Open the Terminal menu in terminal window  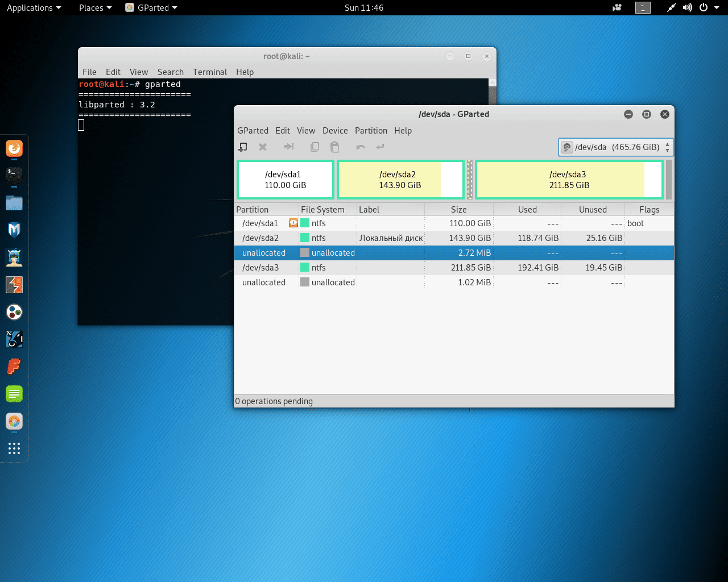click(x=209, y=72)
